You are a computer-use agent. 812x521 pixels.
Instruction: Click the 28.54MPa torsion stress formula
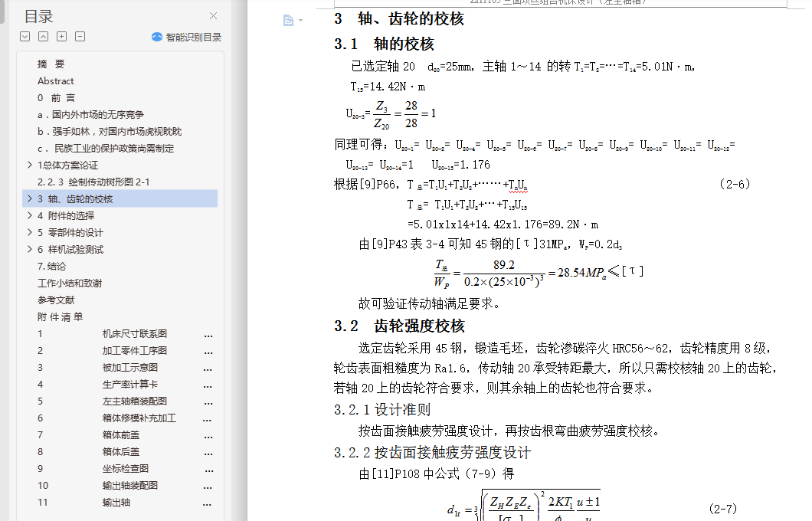(x=539, y=273)
